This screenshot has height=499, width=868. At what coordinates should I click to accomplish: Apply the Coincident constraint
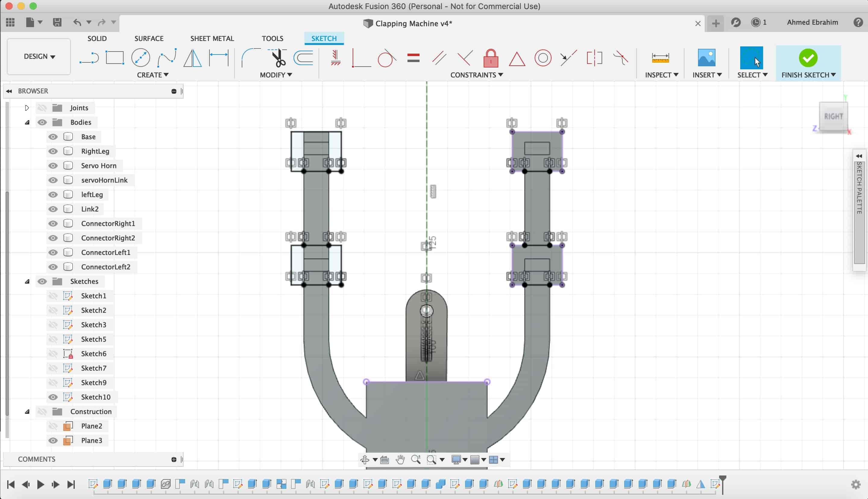361,58
